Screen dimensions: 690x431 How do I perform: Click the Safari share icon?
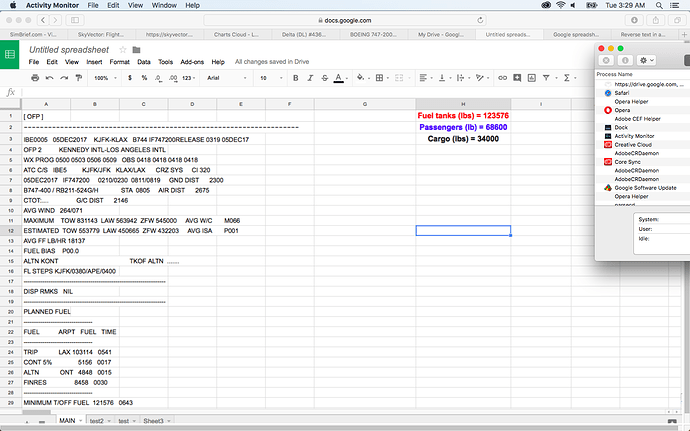(656, 20)
